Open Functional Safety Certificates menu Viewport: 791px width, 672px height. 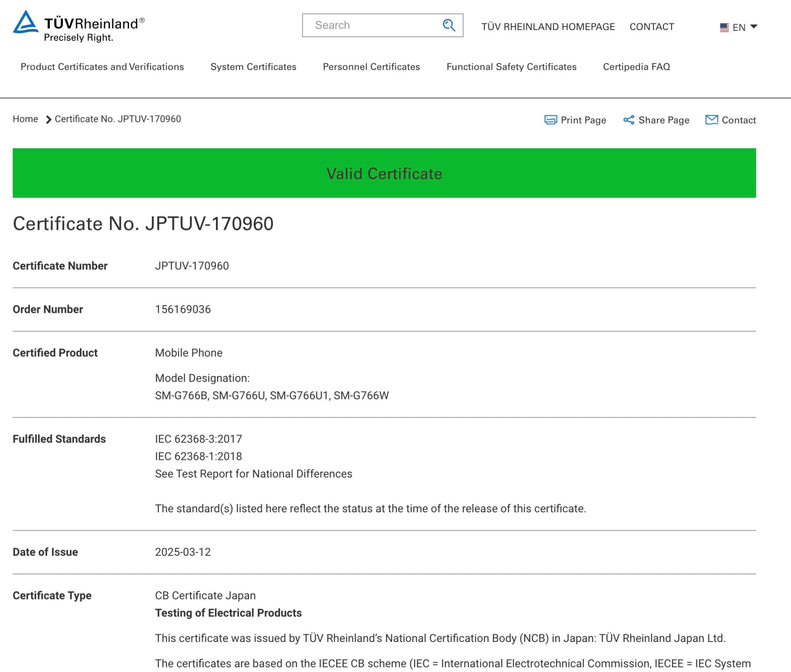(x=511, y=67)
